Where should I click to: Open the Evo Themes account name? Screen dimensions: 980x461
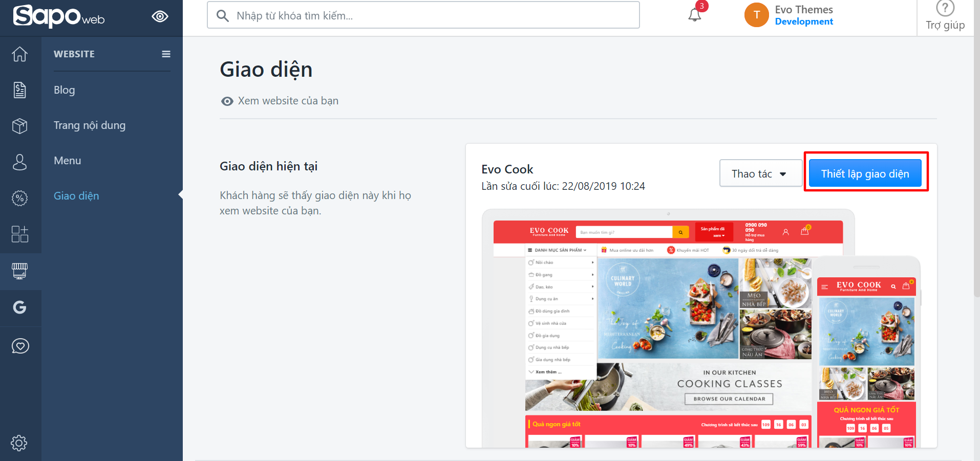click(804, 10)
